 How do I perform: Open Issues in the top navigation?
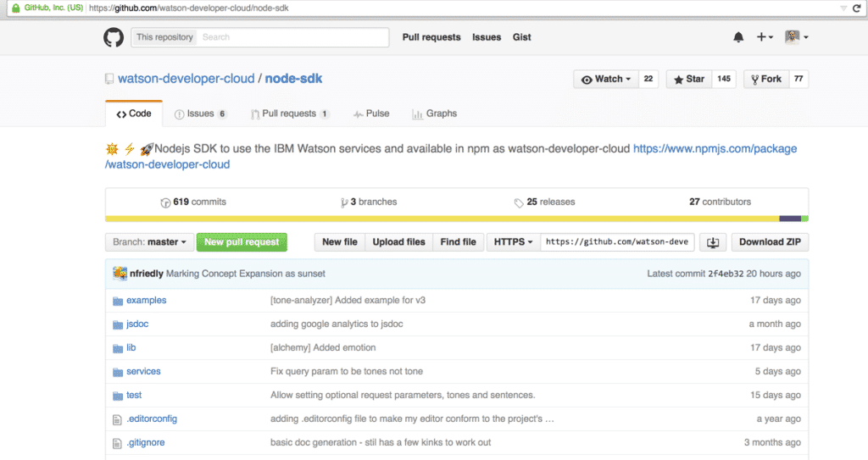tap(487, 37)
